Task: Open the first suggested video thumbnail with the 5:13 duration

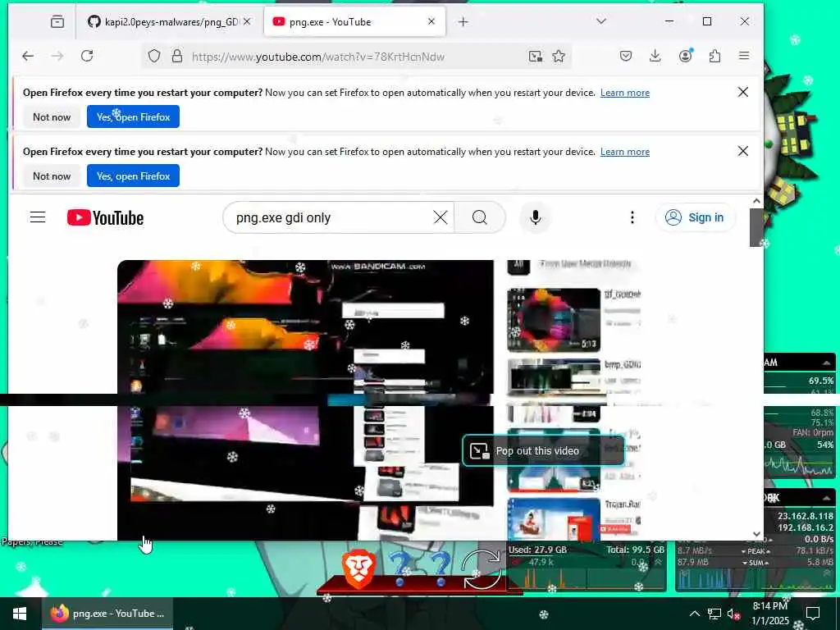Action: coord(554,319)
